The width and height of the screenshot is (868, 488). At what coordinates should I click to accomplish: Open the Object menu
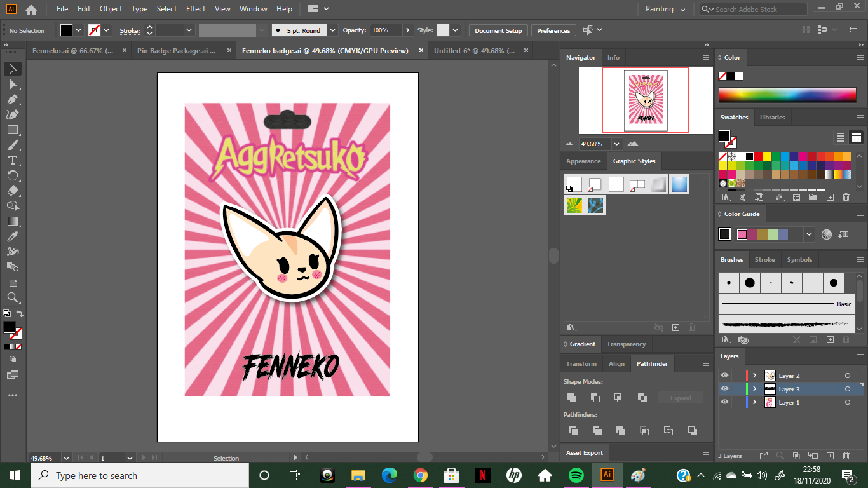[x=111, y=9]
